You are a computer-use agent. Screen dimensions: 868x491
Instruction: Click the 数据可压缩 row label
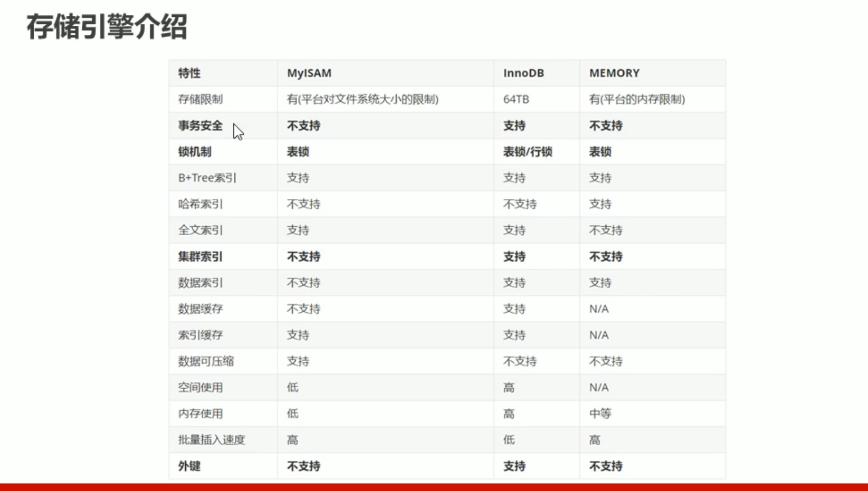click(206, 361)
